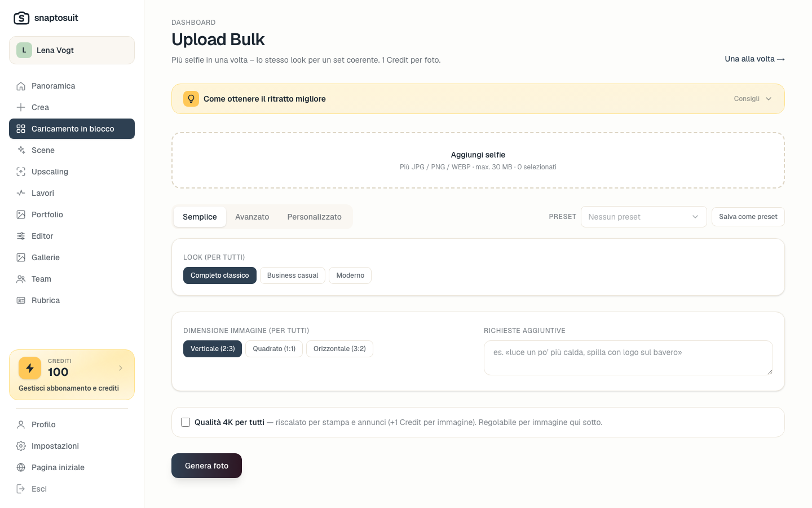The image size is (812, 508).
Task: Click the Lena Vogt avatar badge
Action: [x=24, y=50]
